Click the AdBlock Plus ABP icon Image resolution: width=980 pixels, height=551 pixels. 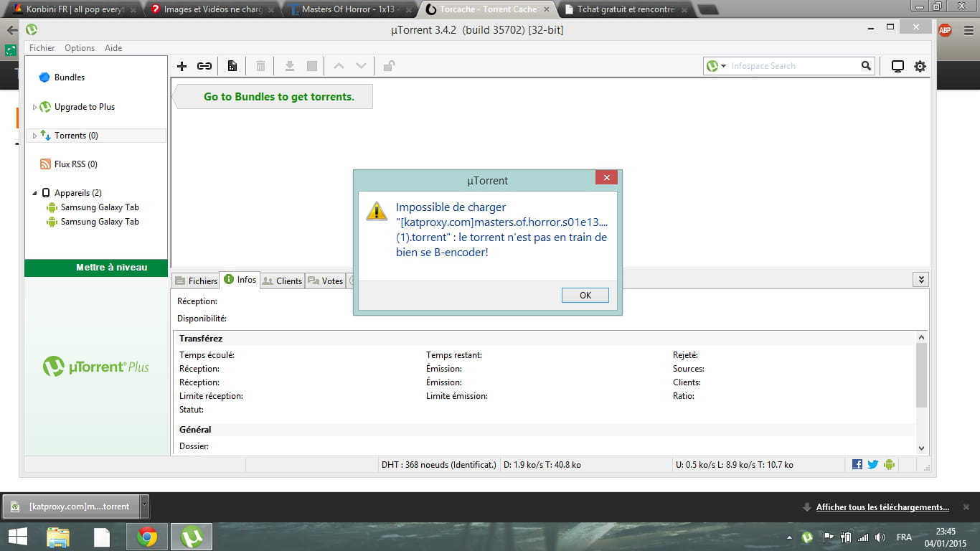coord(945,29)
